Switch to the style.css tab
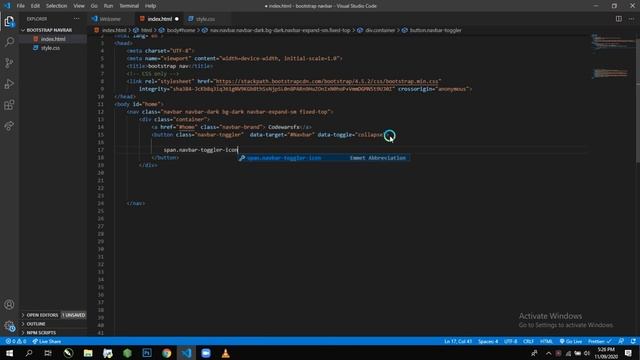The image size is (640, 360). click(205, 19)
